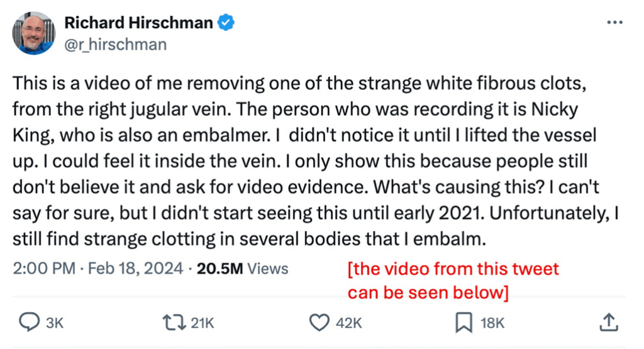Click the share upload arrow icon
The image size is (644, 349).
click(609, 323)
